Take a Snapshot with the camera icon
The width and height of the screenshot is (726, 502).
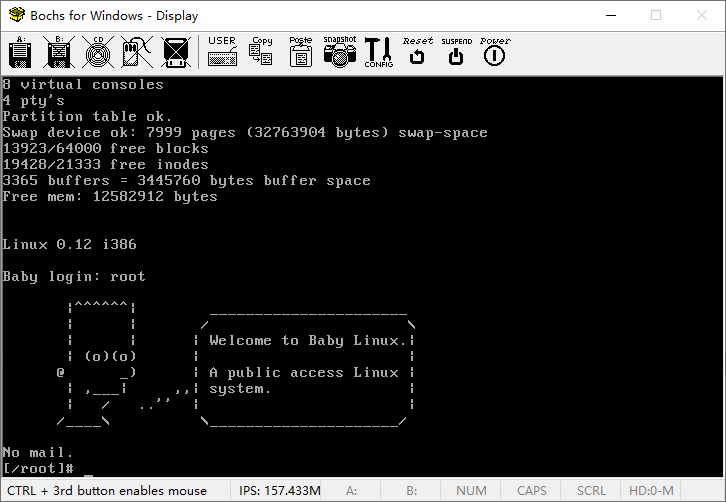[339, 52]
